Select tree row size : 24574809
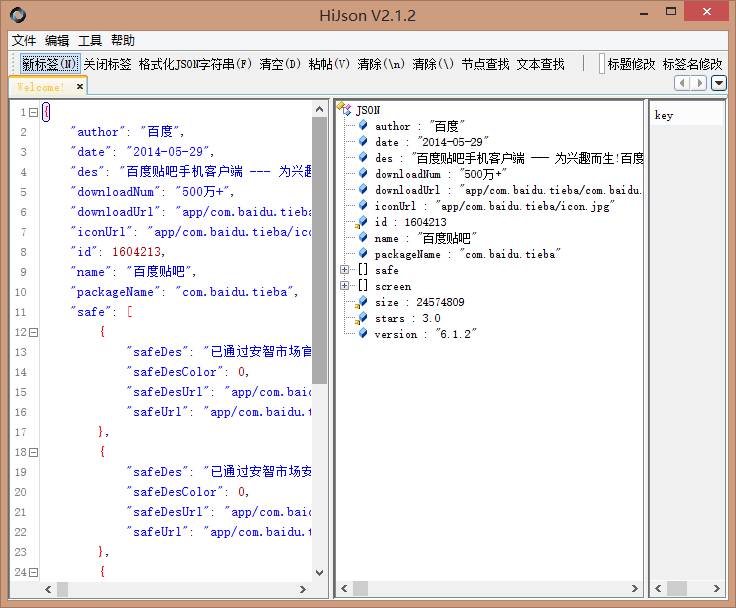The width and height of the screenshot is (736, 608). click(x=420, y=302)
